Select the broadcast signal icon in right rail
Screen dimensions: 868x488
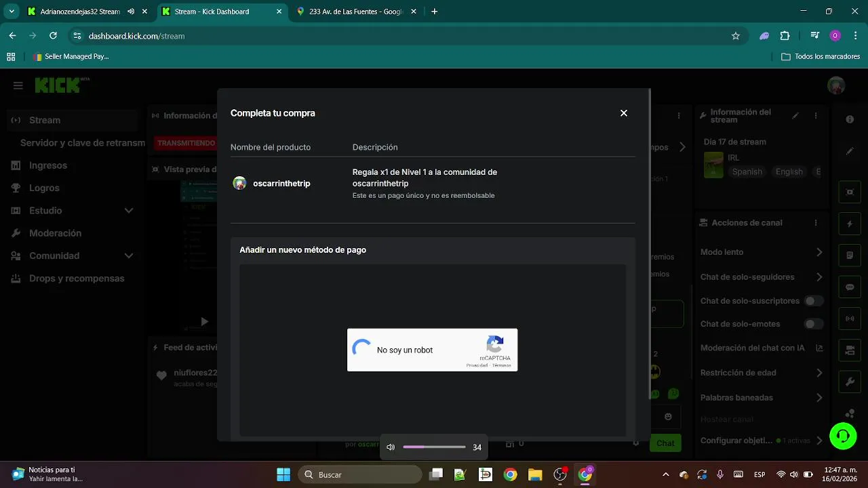pyautogui.click(x=850, y=319)
